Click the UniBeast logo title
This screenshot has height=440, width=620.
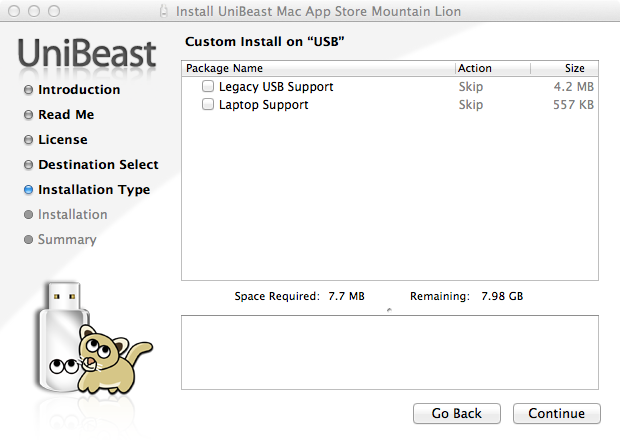[87, 52]
